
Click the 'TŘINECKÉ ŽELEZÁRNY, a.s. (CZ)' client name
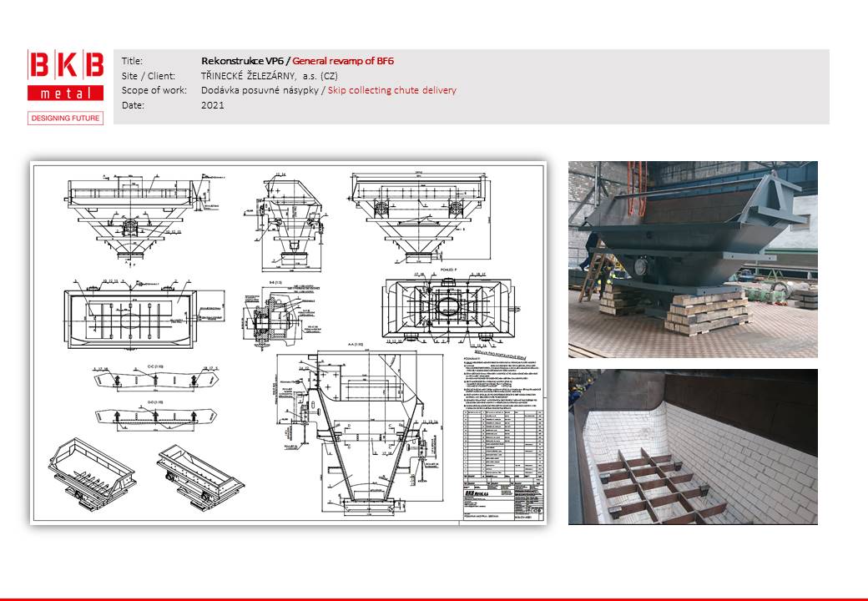pos(269,76)
